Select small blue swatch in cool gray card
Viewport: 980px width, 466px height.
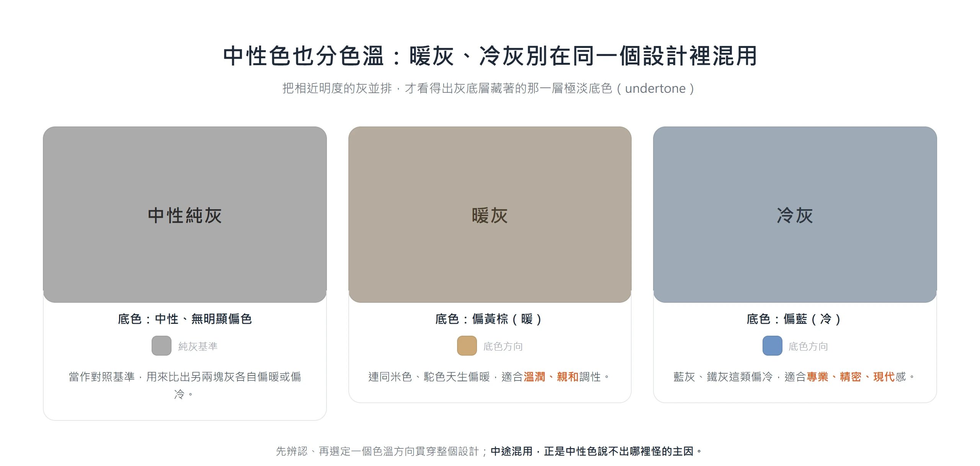773,346
